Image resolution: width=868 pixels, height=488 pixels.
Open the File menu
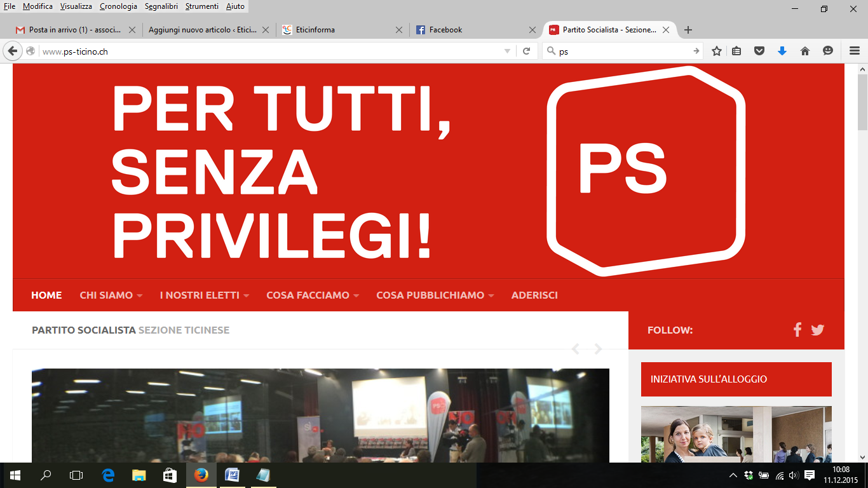10,6
